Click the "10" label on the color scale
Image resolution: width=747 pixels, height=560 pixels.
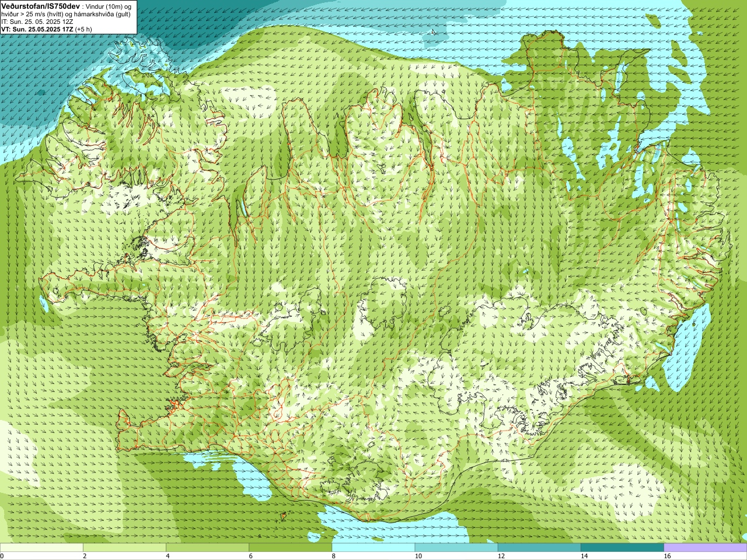coord(418,556)
